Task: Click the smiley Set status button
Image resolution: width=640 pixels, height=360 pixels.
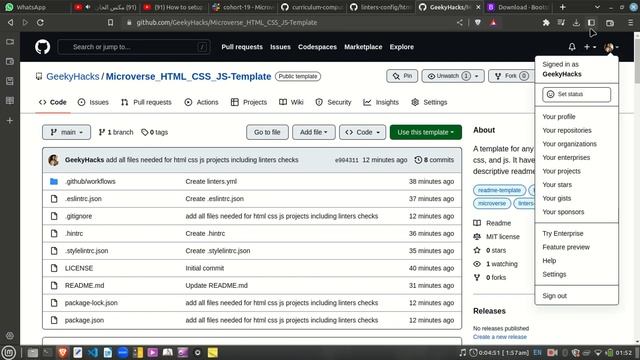Action: [x=576, y=94]
